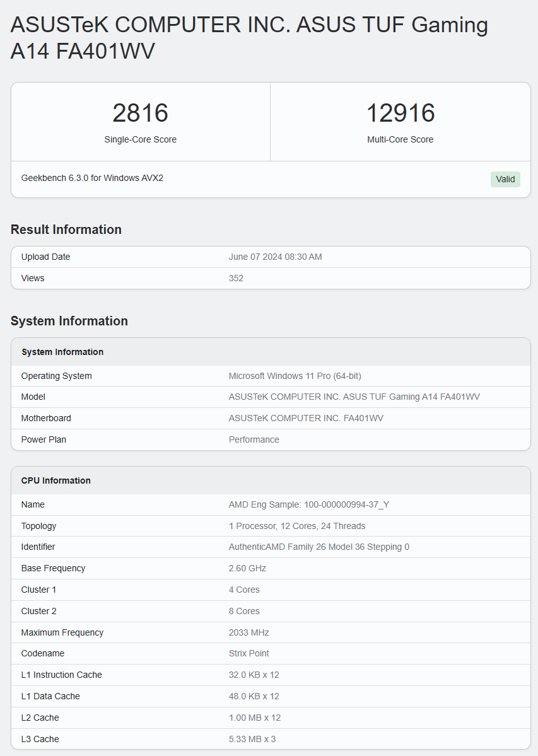Click the Result Information heading
The height and width of the screenshot is (756, 538).
tap(66, 230)
